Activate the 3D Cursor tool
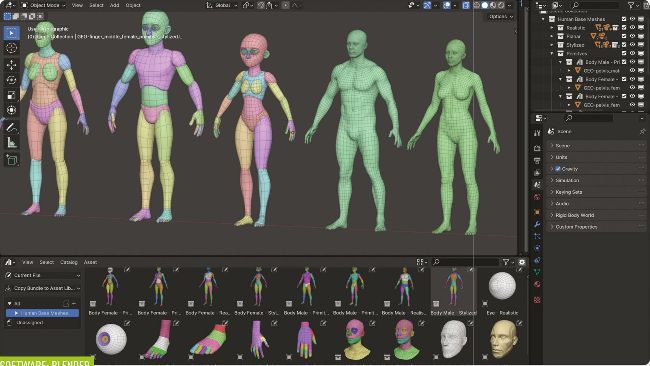Image resolution: width=650 pixels, height=366 pixels. click(12, 48)
